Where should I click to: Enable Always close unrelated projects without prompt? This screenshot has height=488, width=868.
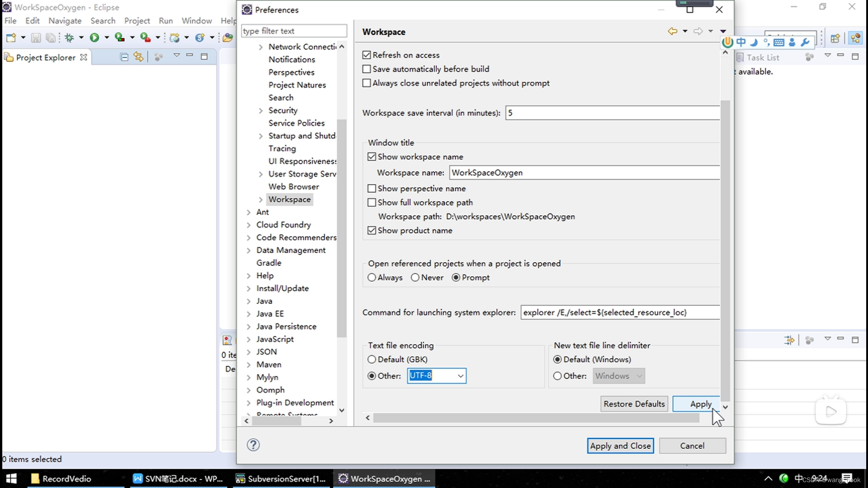367,83
